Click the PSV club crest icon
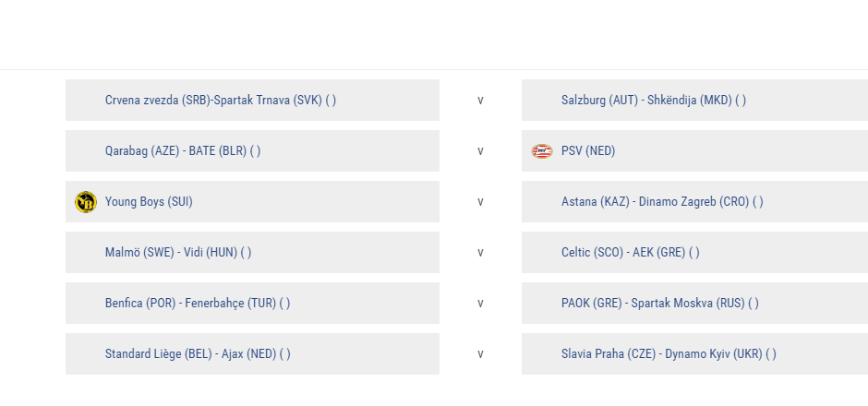 point(542,151)
